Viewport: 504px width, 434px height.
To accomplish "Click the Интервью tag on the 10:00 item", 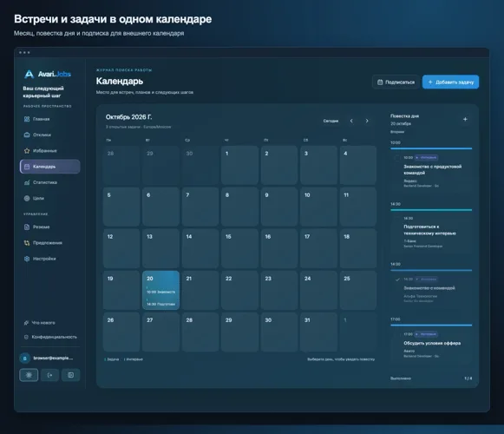I will point(426,158).
